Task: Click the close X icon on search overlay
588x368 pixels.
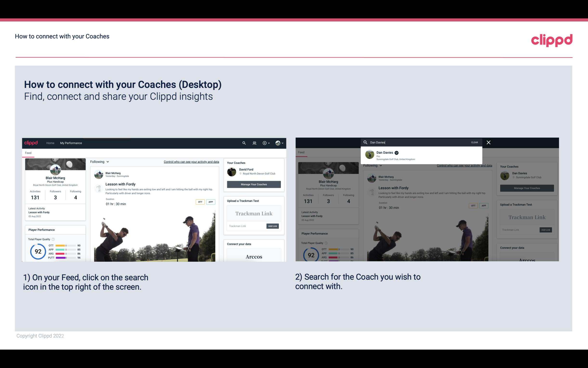Action: pyautogui.click(x=488, y=142)
